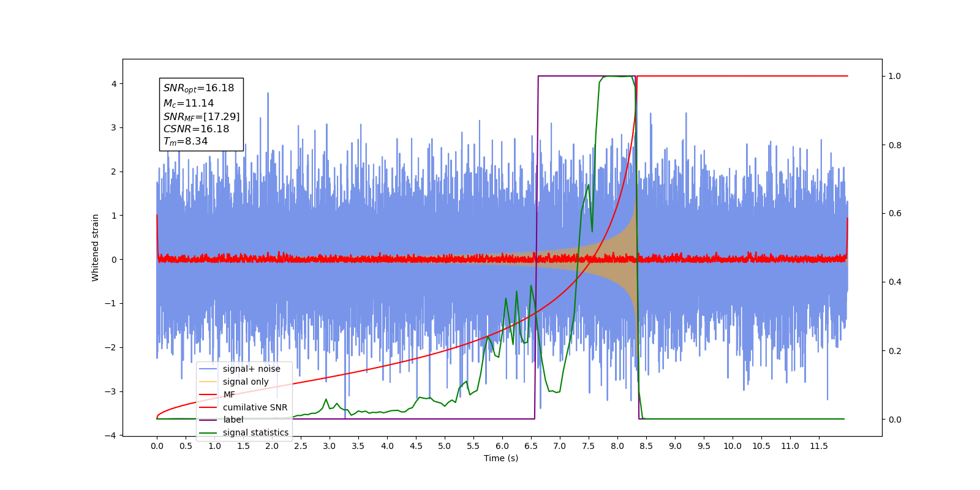Click the 6.5 tick on the time axis
980x490 pixels.
531,446
